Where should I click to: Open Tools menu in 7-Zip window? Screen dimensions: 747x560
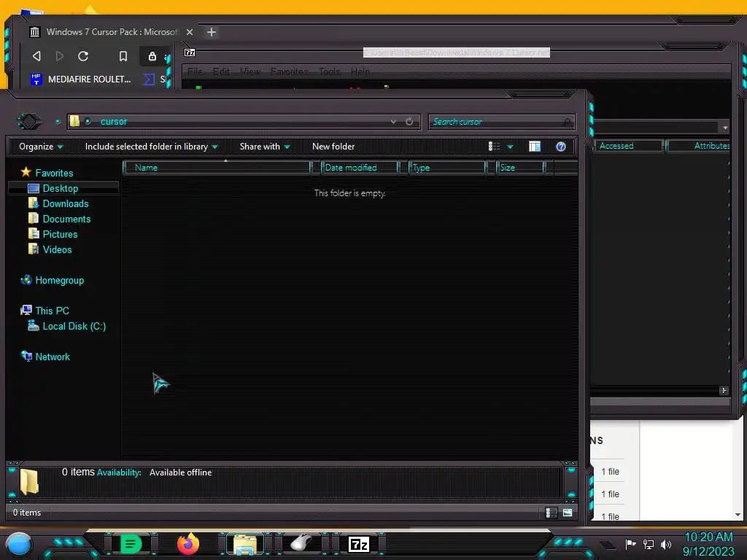tap(330, 71)
